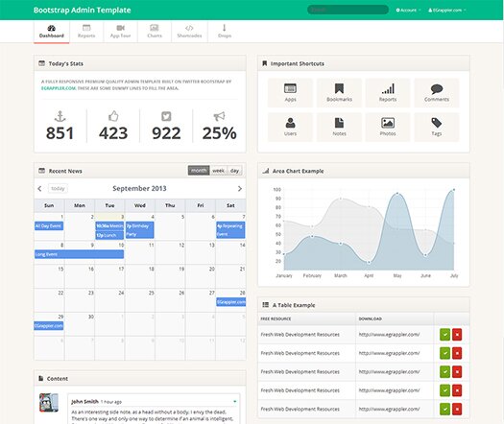Image resolution: width=504 pixels, height=424 pixels.
Task: Delete fourth table row with red X
Action: 457,390
